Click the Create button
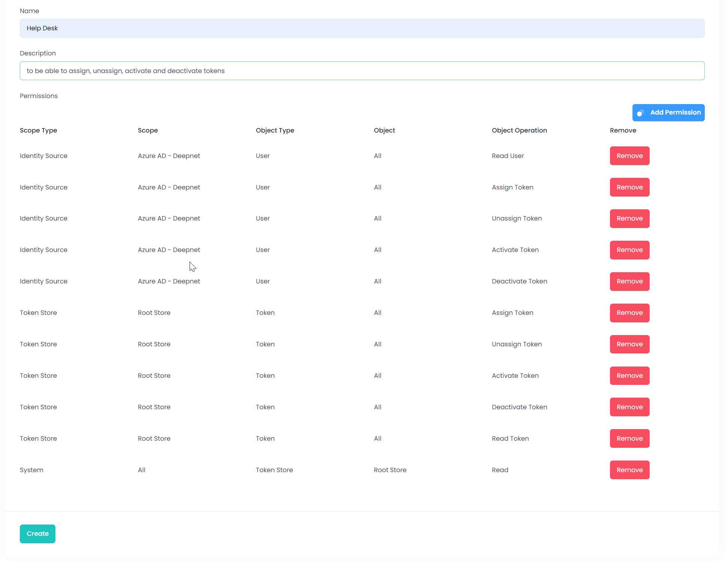The image size is (728, 562). [x=37, y=534]
